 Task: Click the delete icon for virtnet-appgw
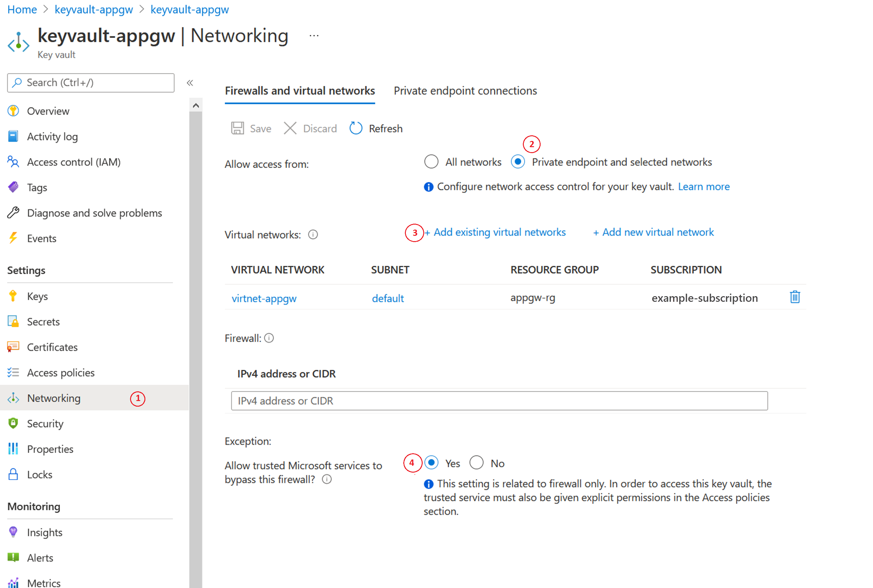pos(795,298)
